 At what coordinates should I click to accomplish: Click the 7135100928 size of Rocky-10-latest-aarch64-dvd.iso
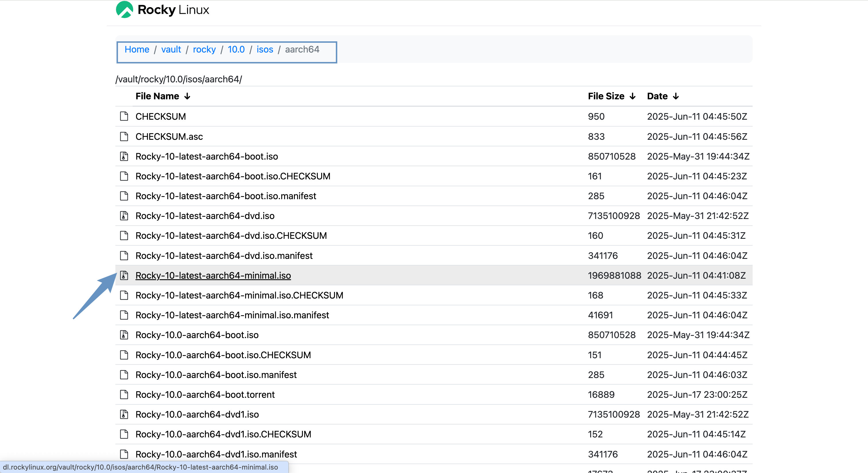[x=614, y=216]
